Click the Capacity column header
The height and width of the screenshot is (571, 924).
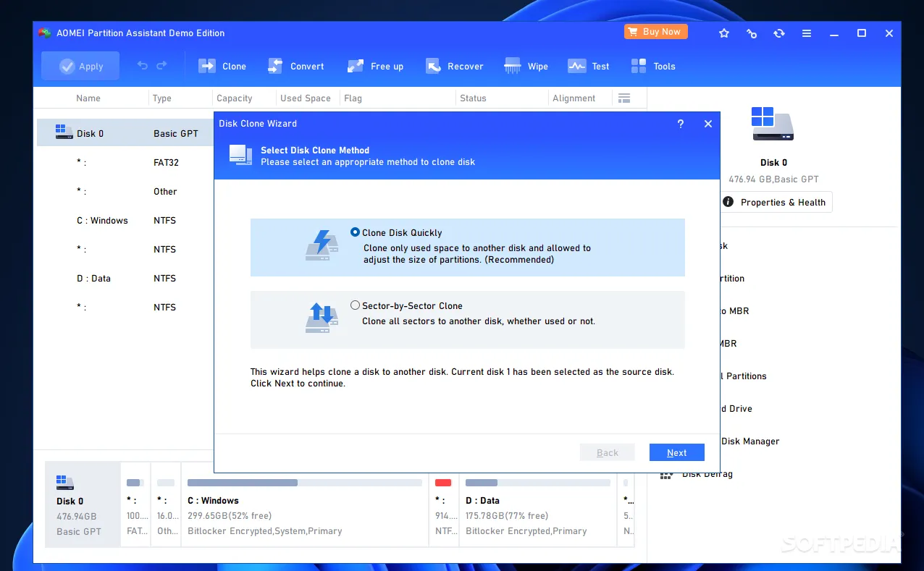(235, 98)
